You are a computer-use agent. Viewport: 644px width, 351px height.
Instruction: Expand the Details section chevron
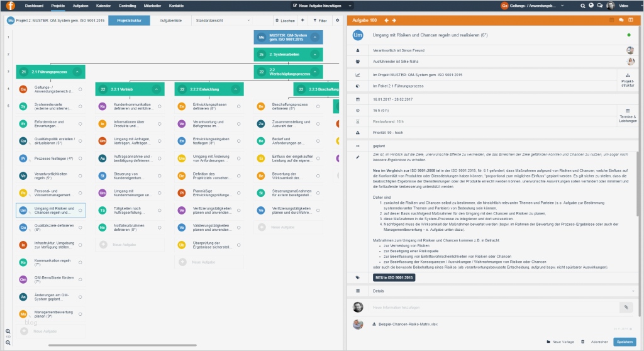click(x=633, y=291)
